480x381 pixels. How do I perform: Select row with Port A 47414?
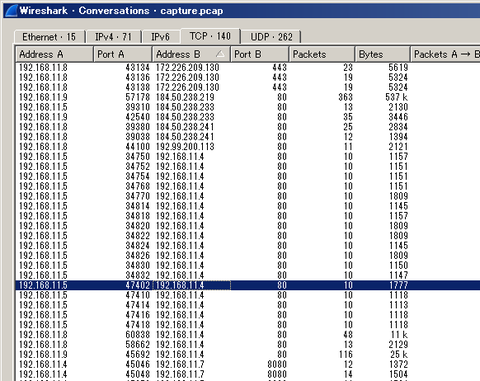click(248, 305)
